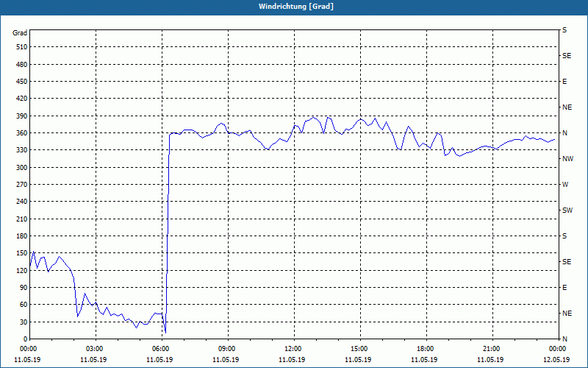This screenshot has height=368, width=588.
Task: Select the 390 value on the y-axis
Action: (22, 116)
